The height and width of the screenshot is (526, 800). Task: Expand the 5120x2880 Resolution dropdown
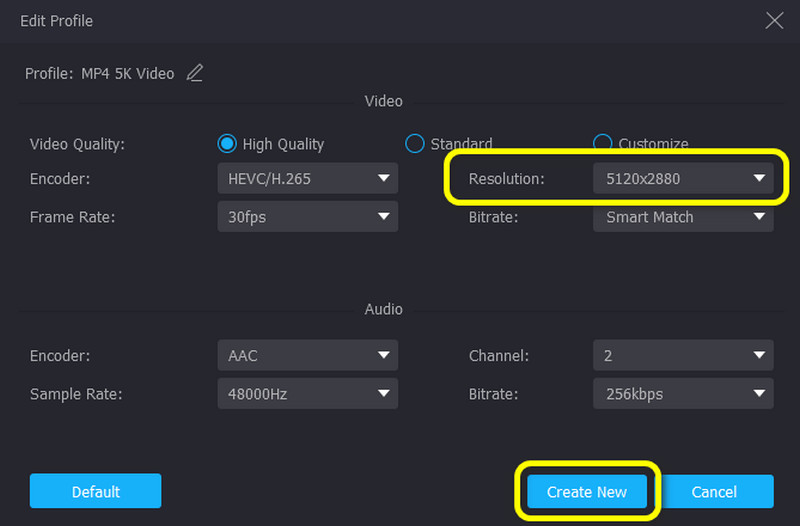pos(683,179)
